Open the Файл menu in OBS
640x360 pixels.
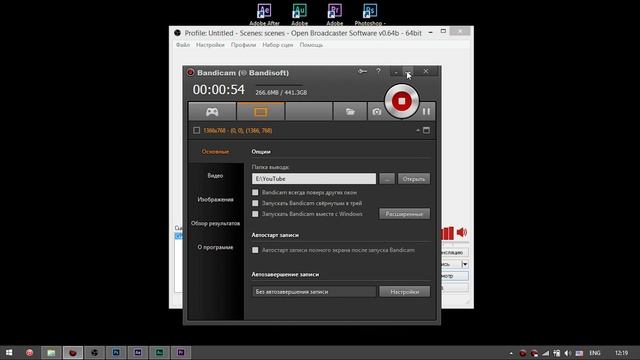(183, 45)
